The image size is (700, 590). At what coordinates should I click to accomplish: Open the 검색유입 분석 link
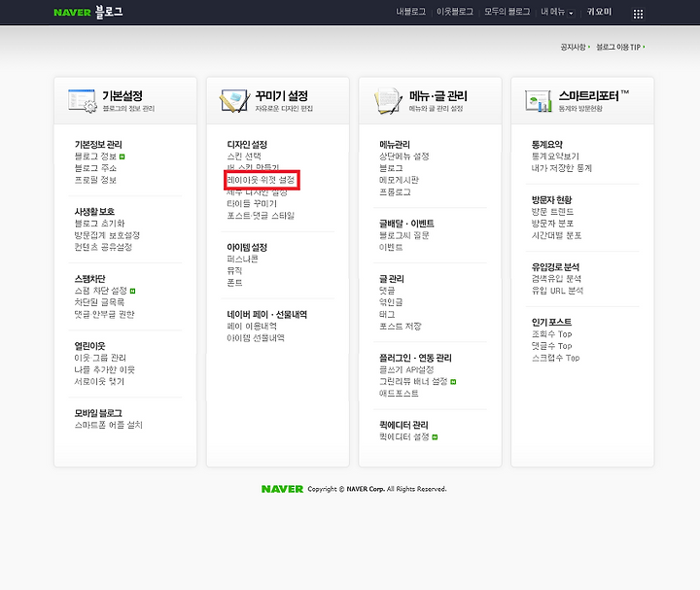coord(557,279)
